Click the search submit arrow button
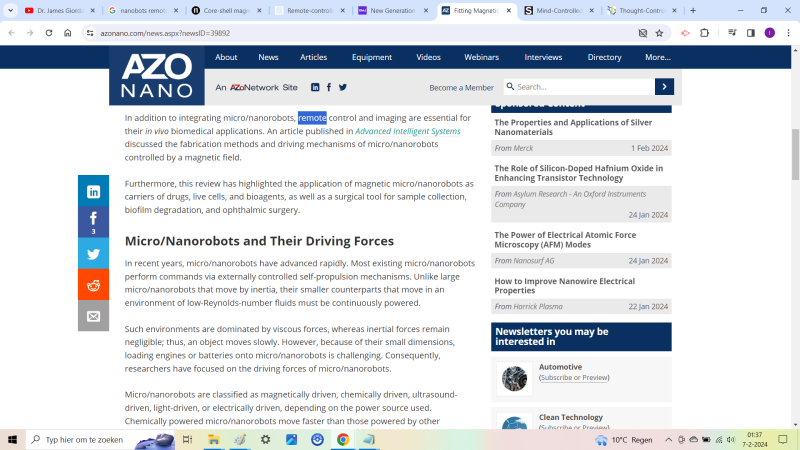 click(x=664, y=87)
